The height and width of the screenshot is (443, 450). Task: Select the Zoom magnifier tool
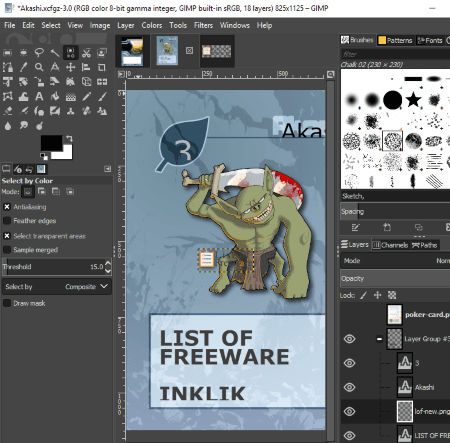[x=39, y=67]
